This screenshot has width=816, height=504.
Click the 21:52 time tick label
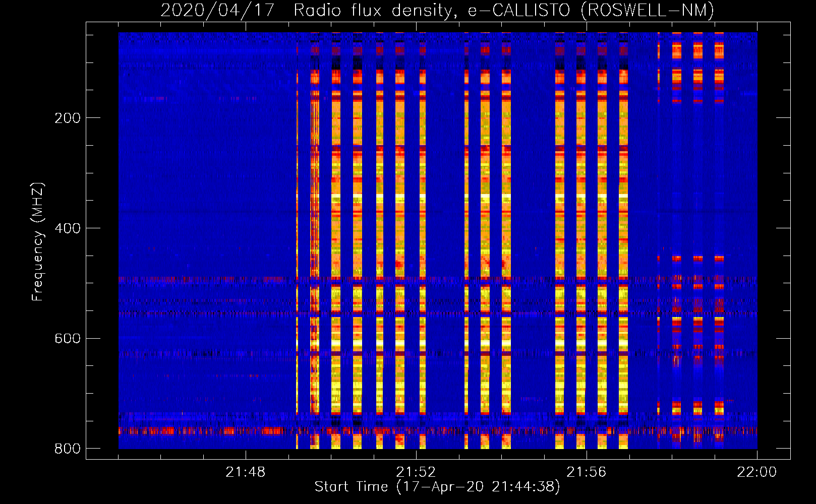point(416,472)
